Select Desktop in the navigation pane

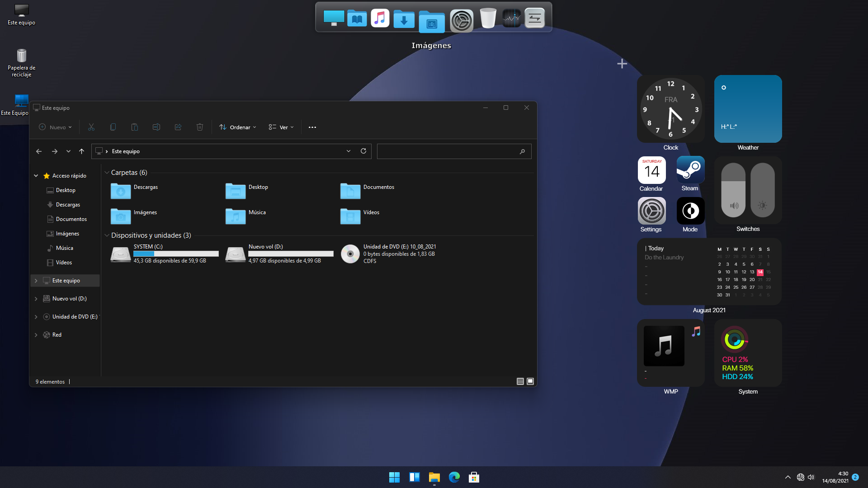pyautogui.click(x=66, y=190)
